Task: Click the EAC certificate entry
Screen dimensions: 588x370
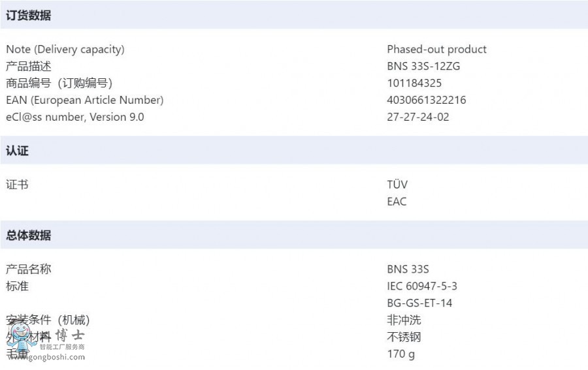Action: pos(397,202)
